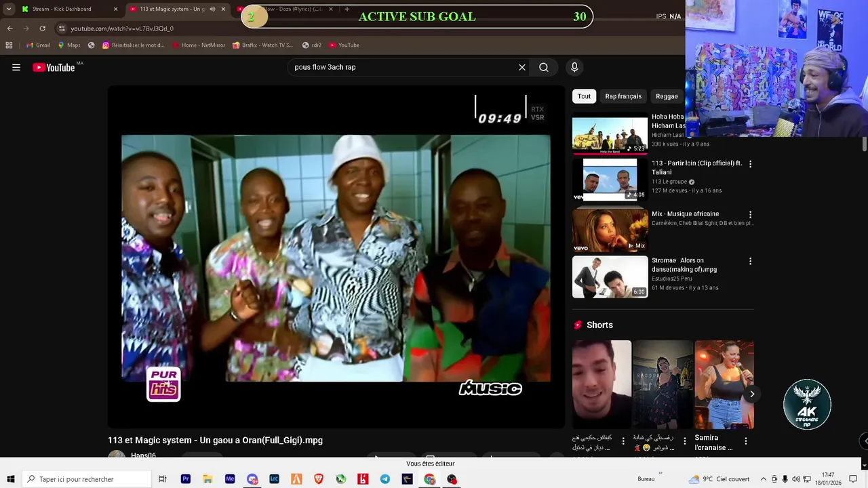Click the 'Taper ici pour rechercher' taskbar search
The image size is (868, 488).
[x=87, y=479]
